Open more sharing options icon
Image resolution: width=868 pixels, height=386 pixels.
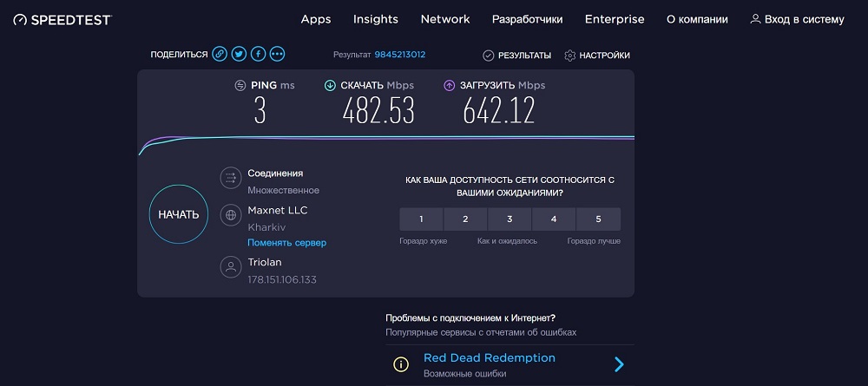[278, 54]
